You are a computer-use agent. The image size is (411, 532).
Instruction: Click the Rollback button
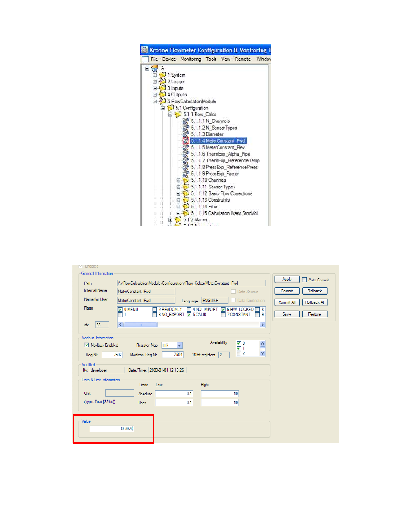315,291
